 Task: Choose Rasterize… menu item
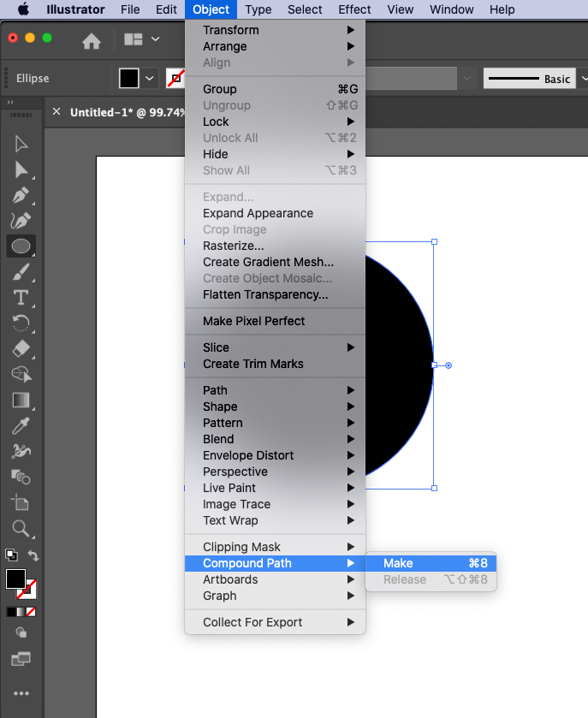(276, 246)
